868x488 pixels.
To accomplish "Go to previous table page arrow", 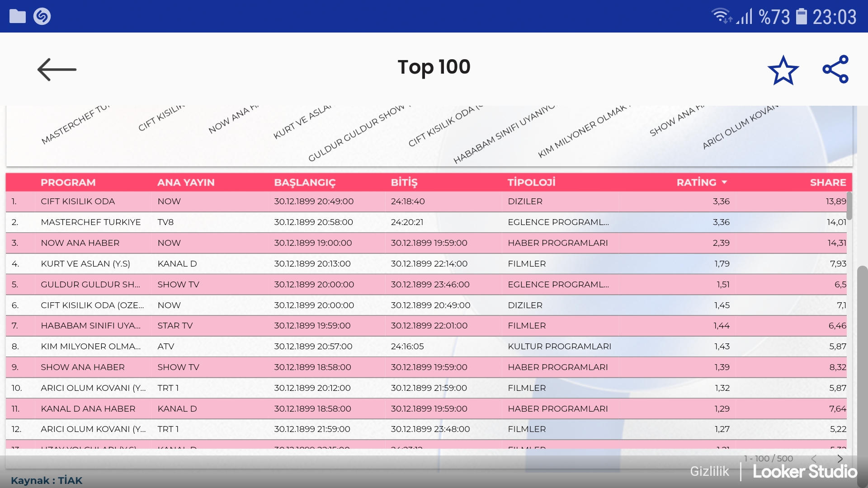I will coord(814,459).
